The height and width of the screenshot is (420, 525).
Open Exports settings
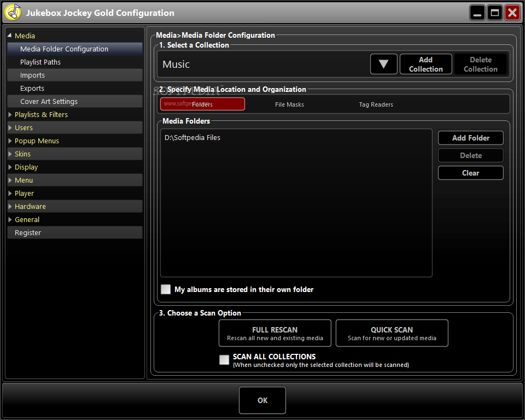[x=75, y=89]
